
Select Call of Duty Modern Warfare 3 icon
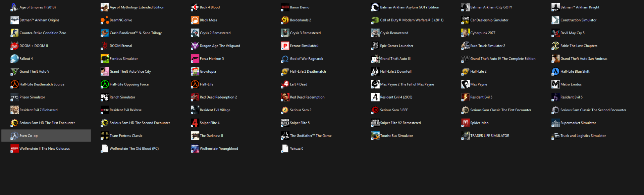pyautogui.click(x=375, y=20)
